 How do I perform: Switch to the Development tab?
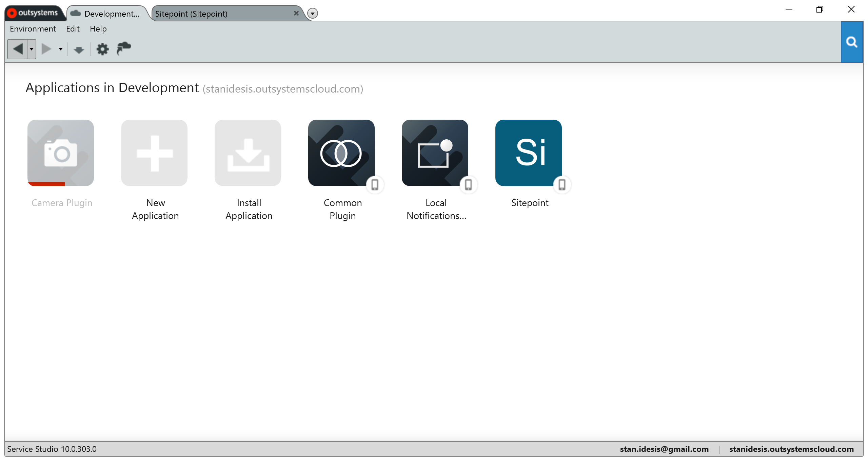click(x=108, y=14)
